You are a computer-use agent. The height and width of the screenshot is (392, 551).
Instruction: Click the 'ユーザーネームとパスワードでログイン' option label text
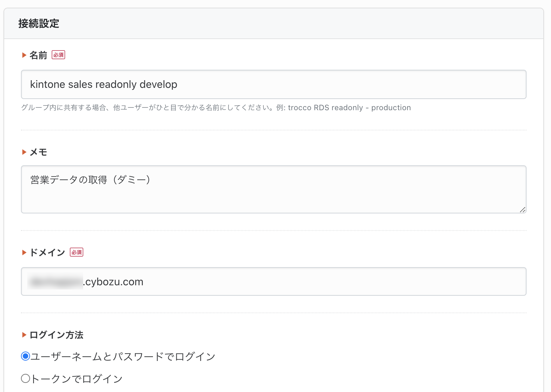[x=123, y=356]
